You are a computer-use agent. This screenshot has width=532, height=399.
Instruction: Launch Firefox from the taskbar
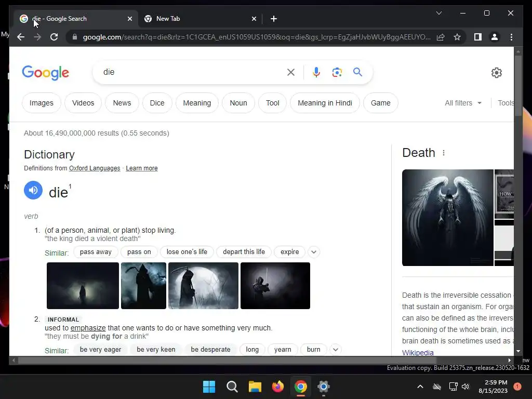click(278, 387)
